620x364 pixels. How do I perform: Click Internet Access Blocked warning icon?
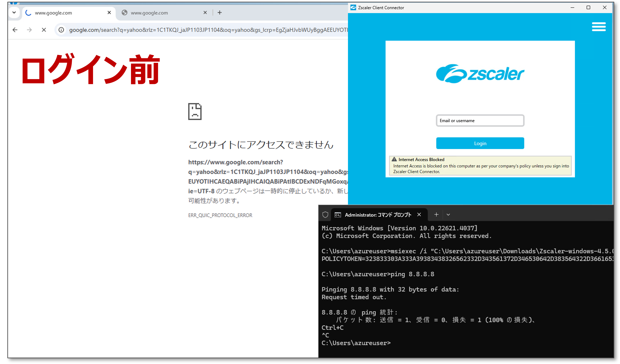(x=394, y=159)
